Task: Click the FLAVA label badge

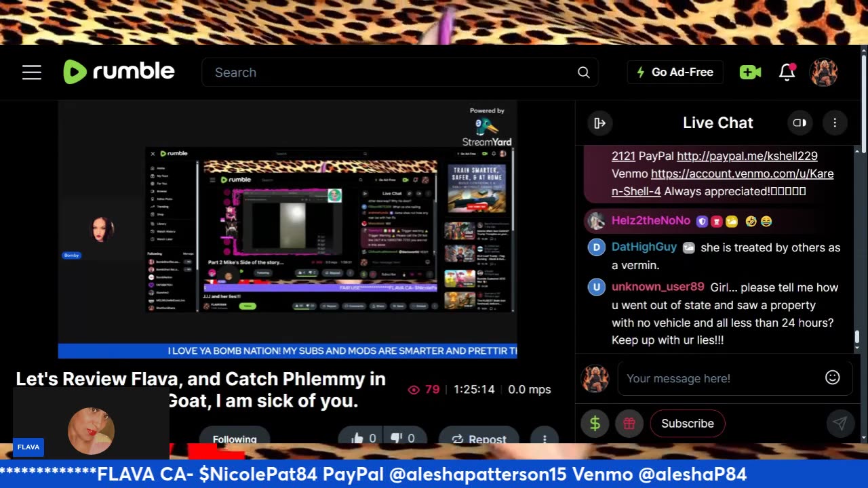Action: (x=28, y=447)
